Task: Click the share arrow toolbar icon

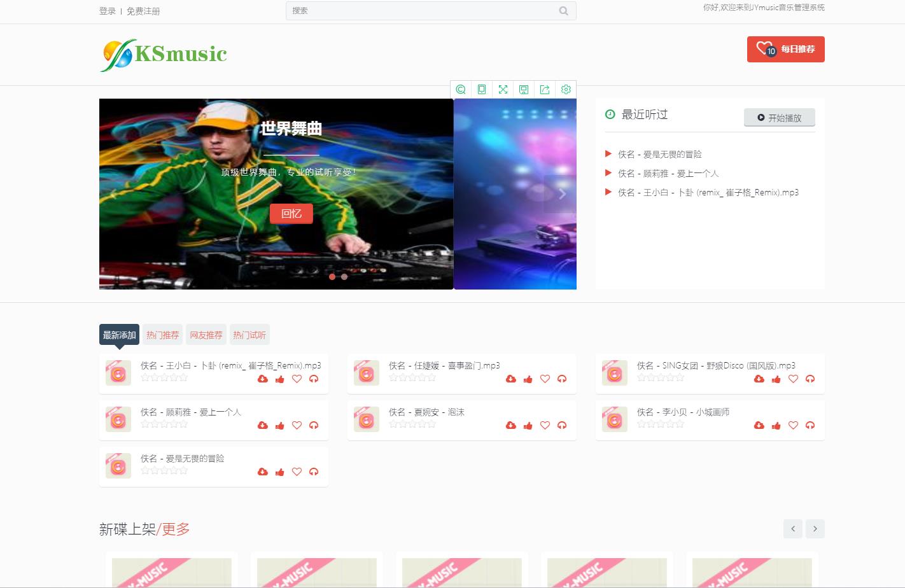Action: [545, 90]
